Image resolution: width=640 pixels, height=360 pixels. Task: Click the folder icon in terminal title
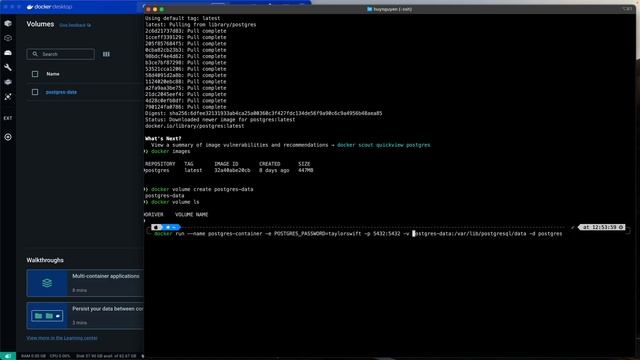coord(369,9)
